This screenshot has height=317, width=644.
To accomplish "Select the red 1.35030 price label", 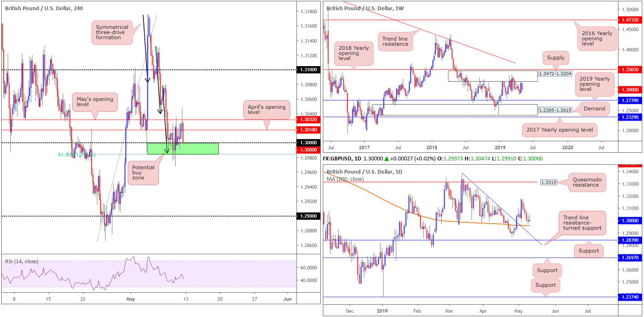I will click(x=631, y=70).
